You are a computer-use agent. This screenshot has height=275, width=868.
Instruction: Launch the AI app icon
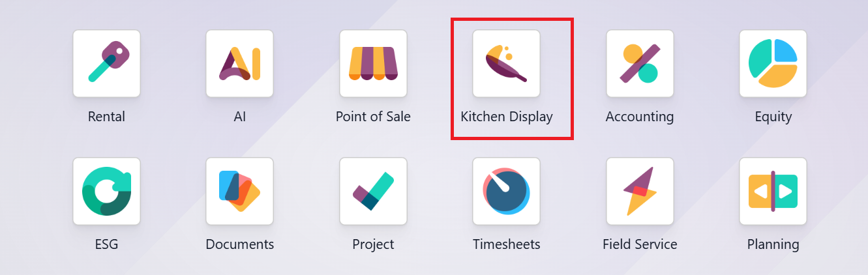tap(239, 63)
